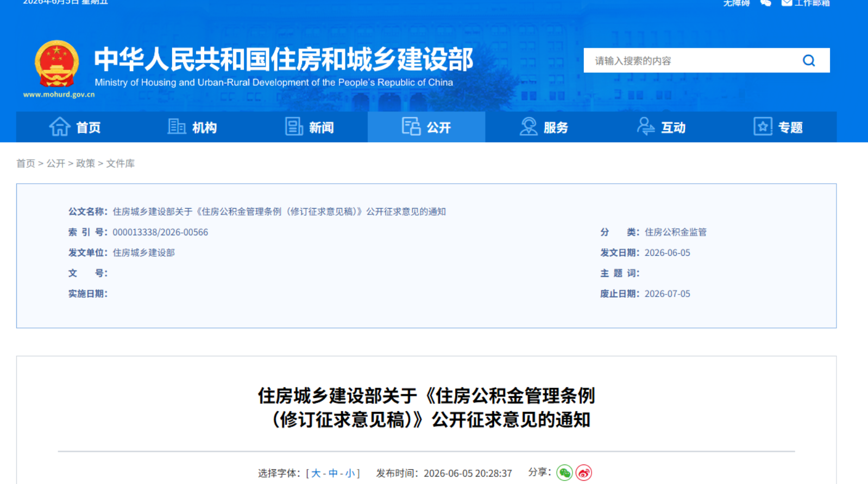Click the person icon beside 服务
868x484 pixels.
coord(529,127)
